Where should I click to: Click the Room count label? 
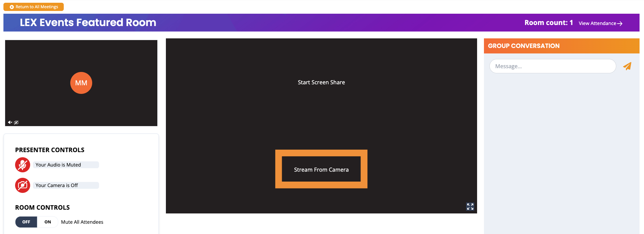point(548,23)
